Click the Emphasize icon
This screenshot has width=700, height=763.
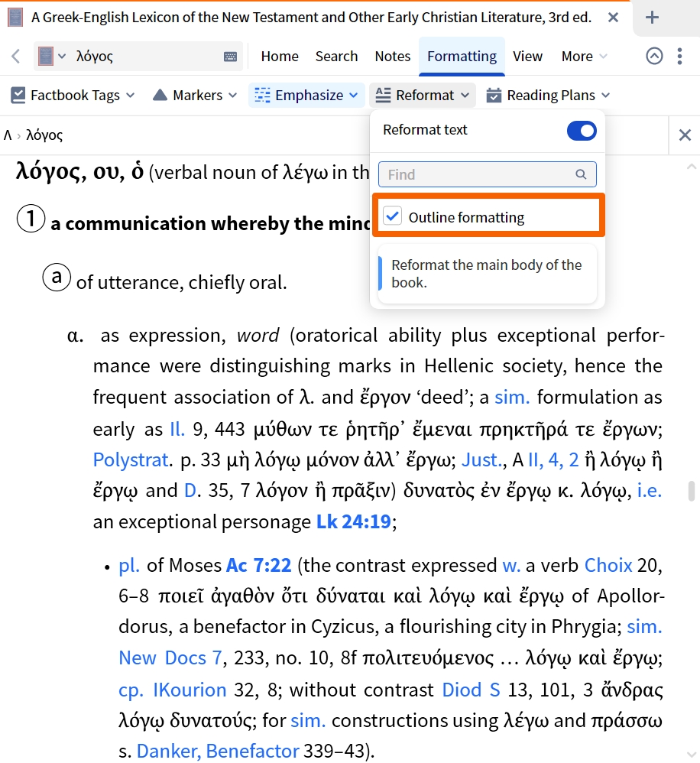pos(262,96)
